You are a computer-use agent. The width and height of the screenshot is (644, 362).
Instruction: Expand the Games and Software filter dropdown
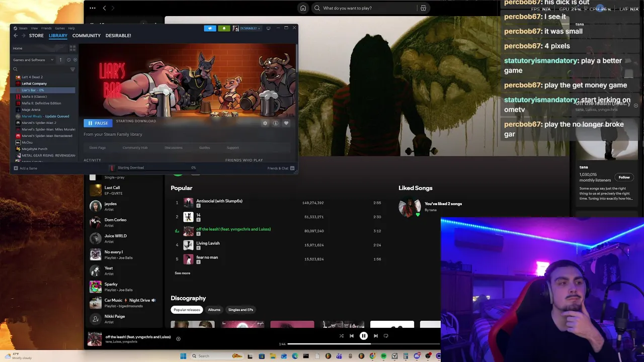point(33,60)
